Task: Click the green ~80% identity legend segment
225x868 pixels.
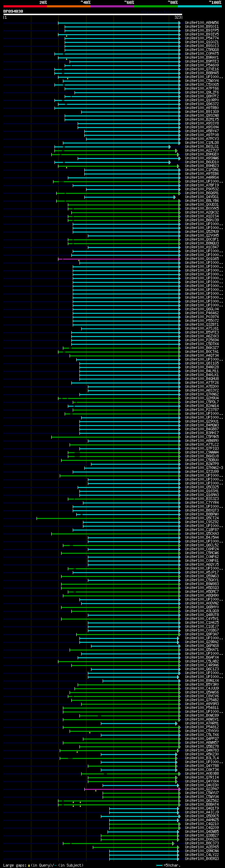Action: [156, 6]
